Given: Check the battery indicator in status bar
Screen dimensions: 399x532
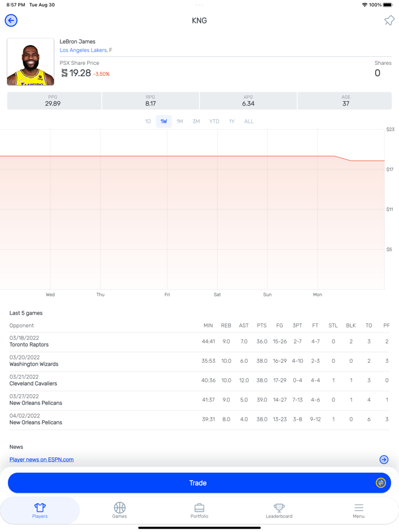Looking at the screenshot, I should click(x=388, y=5).
